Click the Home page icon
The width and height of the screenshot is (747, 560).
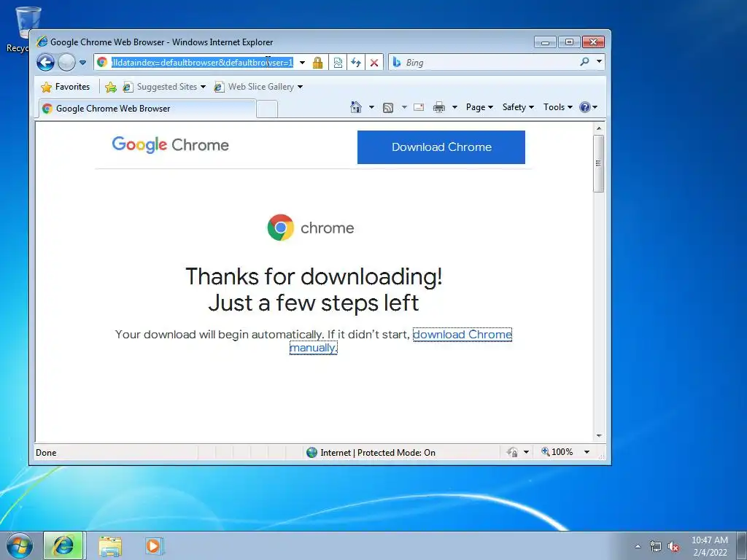click(x=356, y=107)
